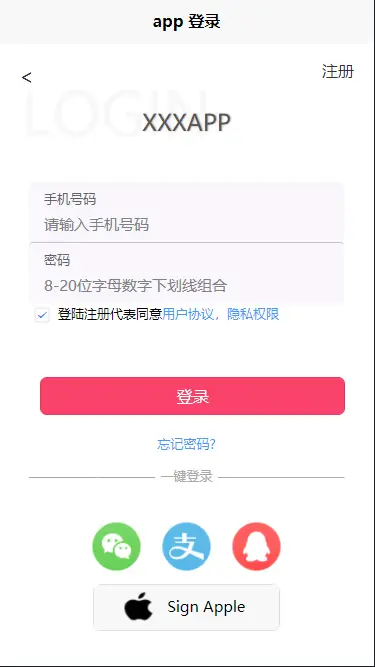Log in with the green WeChat icon
This screenshot has height=667, width=375.
tap(116, 546)
